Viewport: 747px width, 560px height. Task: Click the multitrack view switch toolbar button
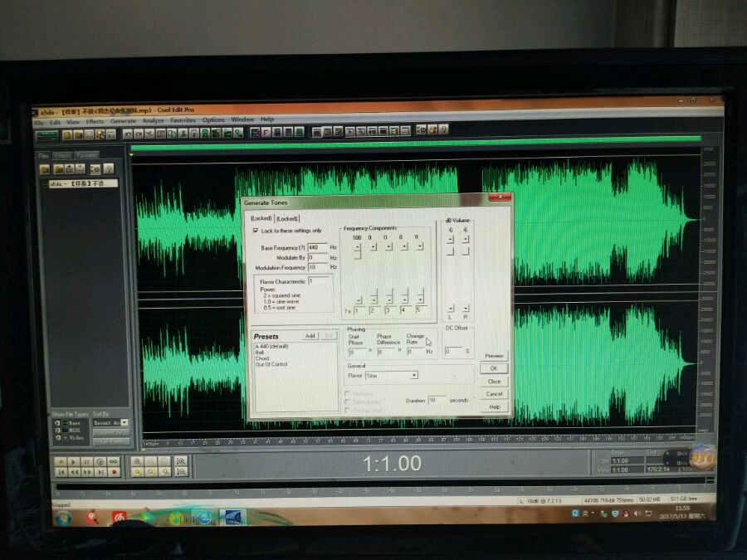[46, 136]
